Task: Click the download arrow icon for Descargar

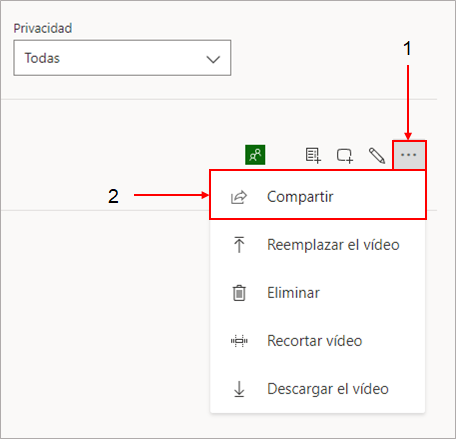Action: (x=239, y=389)
